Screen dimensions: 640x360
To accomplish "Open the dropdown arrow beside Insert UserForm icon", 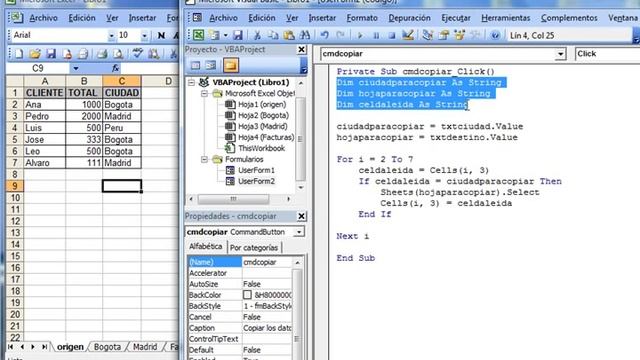I will (x=225, y=36).
